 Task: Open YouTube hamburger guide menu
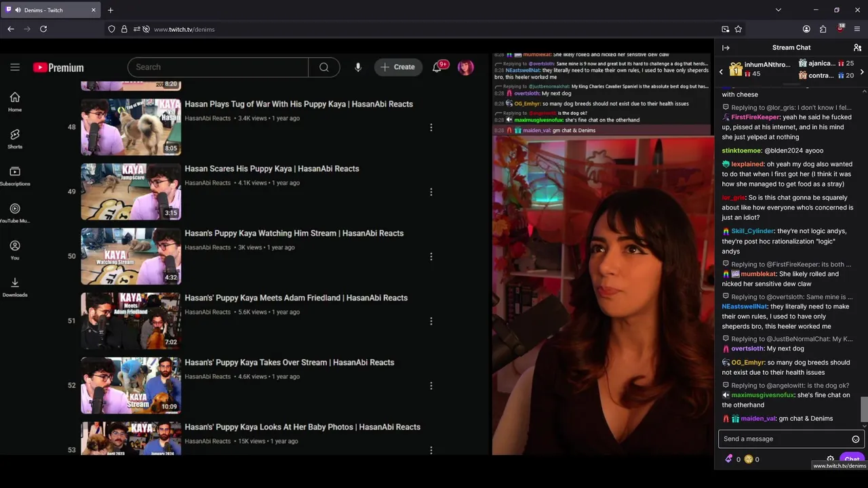(15, 67)
